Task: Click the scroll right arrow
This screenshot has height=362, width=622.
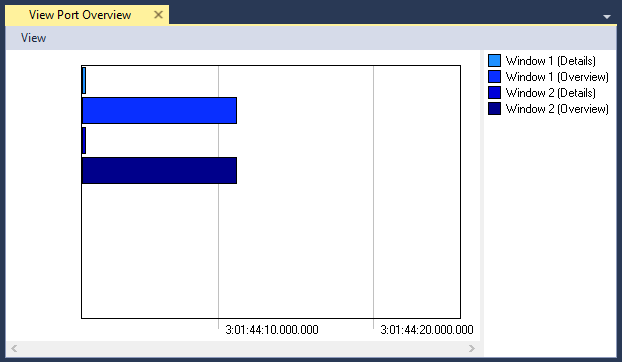Action: [x=471, y=349]
